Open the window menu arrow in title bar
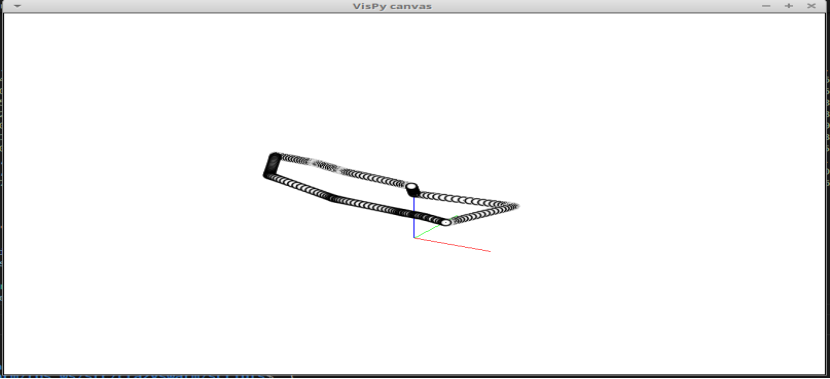Screen dimensions: 830x379 [x=17, y=6]
